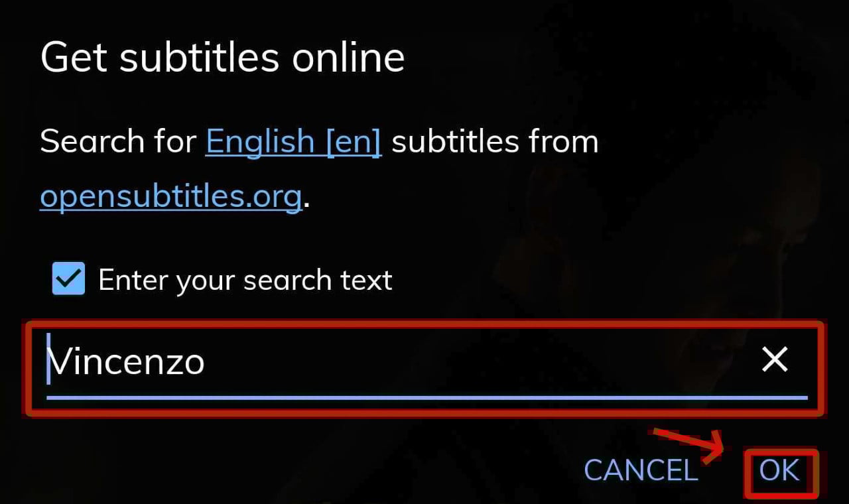Place cursor in empty area after Vincenzo
The image size is (849, 504).
tap(478, 362)
